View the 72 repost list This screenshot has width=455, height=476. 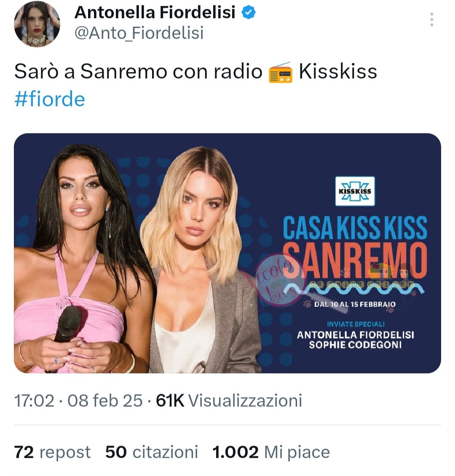(53, 452)
